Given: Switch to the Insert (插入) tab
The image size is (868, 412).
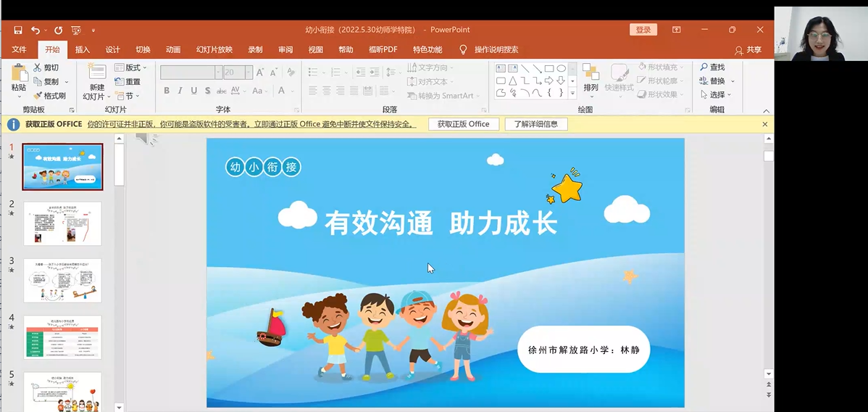Looking at the screenshot, I should [83, 49].
